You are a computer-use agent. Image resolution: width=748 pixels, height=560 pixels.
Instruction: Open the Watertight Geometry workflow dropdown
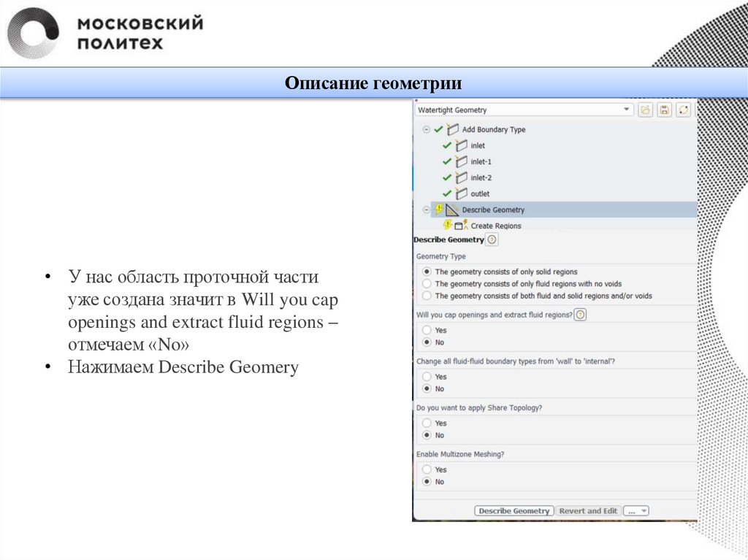point(524,110)
